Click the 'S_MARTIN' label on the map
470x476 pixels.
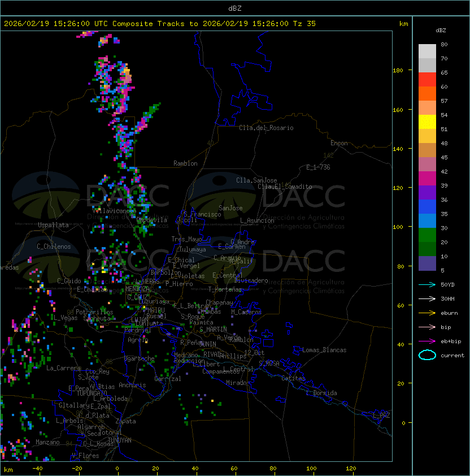(214, 330)
